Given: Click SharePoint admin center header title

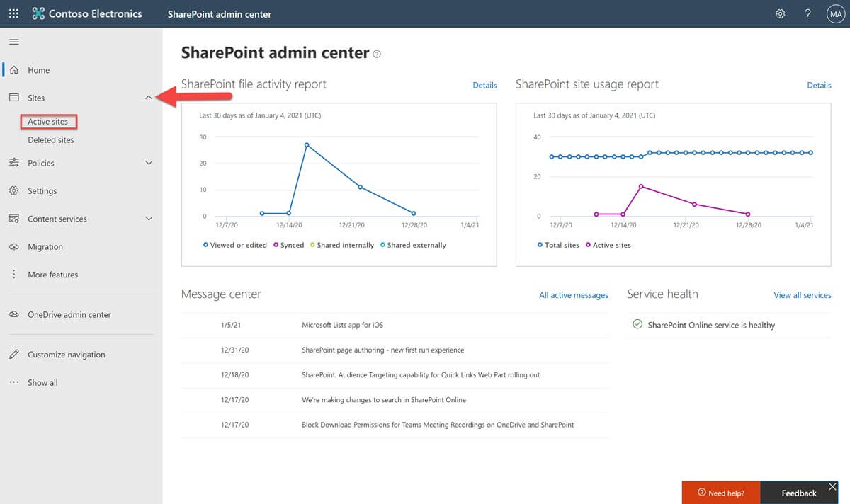Looking at the screenshot, I should (x=220, y=14).
